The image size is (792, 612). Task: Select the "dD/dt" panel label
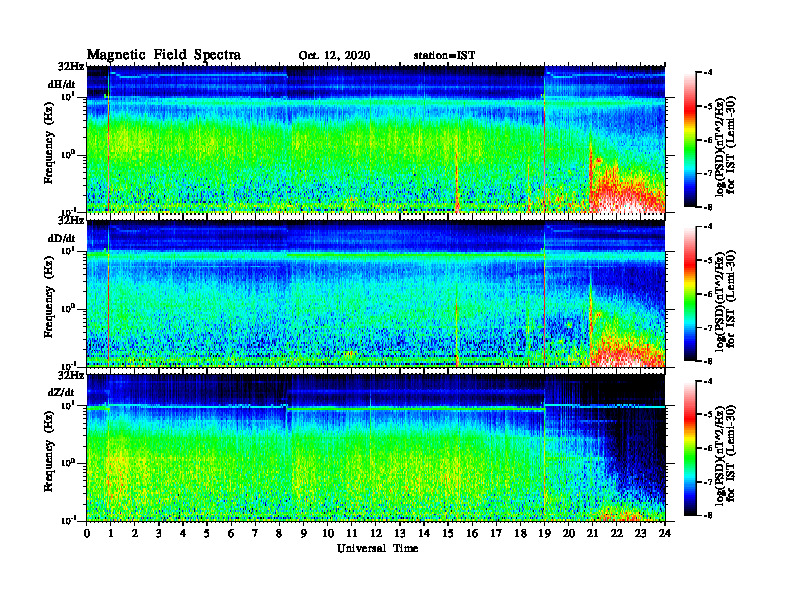tap(62, 238)
